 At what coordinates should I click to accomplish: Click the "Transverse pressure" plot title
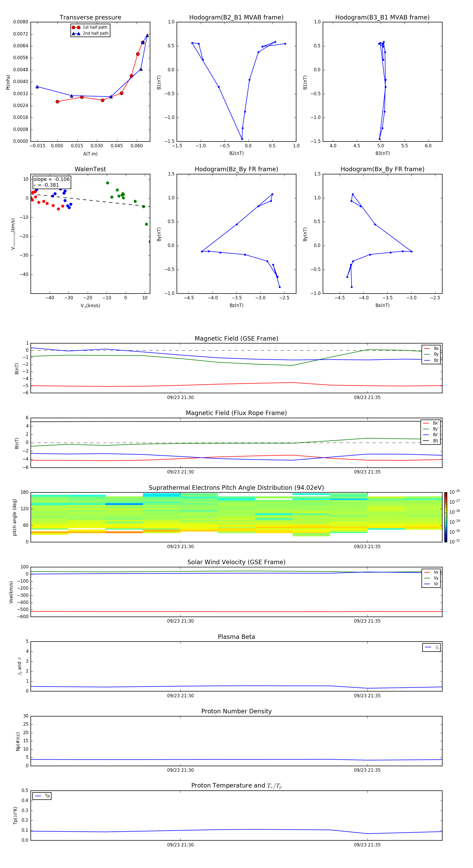pos(90,18)
